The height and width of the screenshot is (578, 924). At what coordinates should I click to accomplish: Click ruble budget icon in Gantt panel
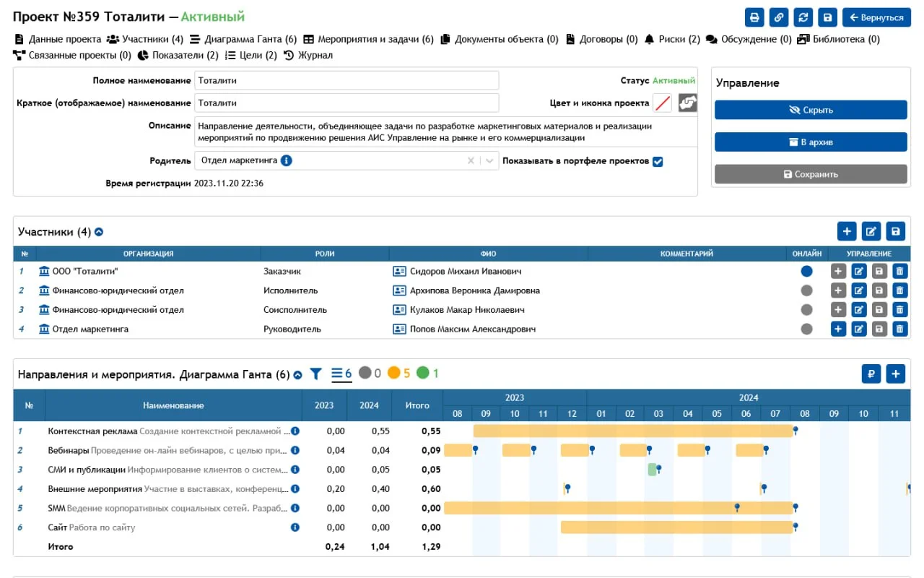[871, 374]
